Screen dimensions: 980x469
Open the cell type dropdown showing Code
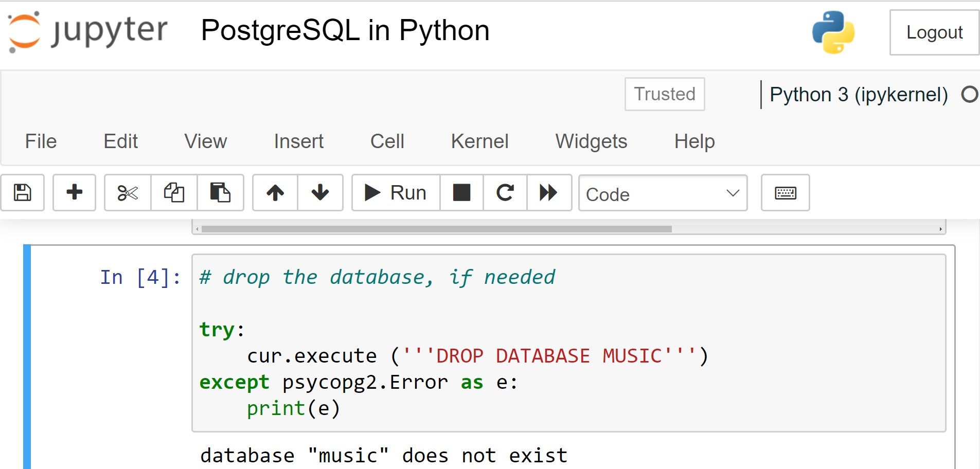click(x=663, y=194)
